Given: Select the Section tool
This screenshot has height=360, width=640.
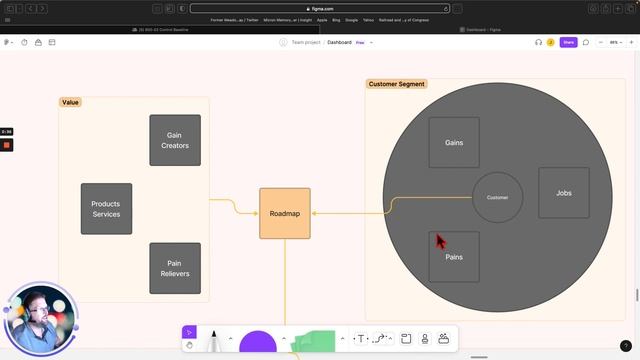Looking at the screenshot, I should pyautogui.click(x=406, y=338).
